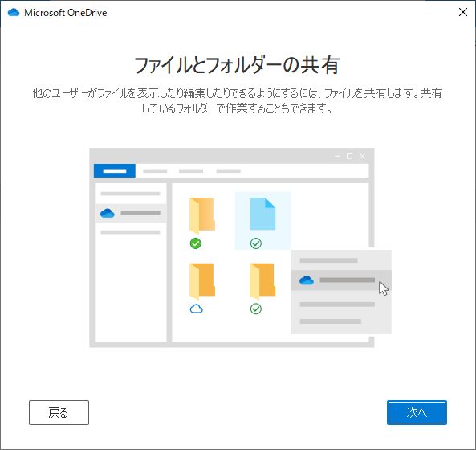Click the OneDrive cloud in illustrated sidebar
This screenshot has height=450, width=476.
pyautogui.click(x=108, y=213)
